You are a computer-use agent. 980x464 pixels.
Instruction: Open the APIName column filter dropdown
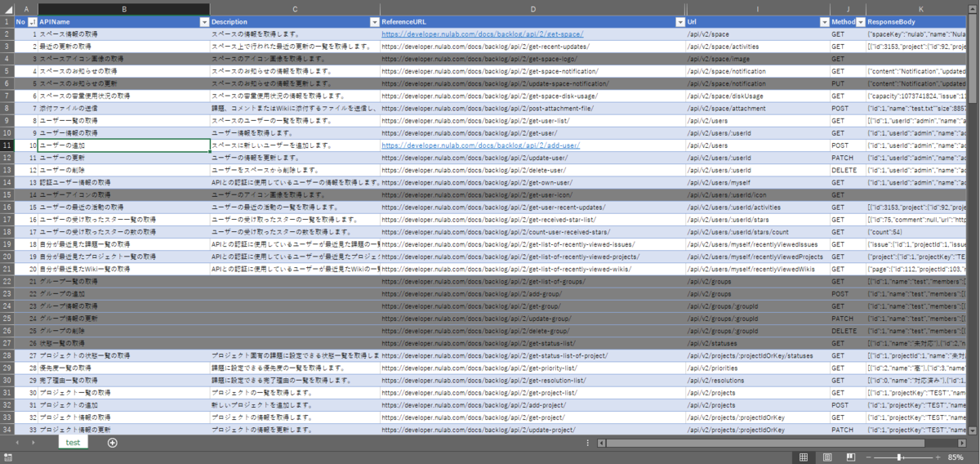click(x=204, y=22)
